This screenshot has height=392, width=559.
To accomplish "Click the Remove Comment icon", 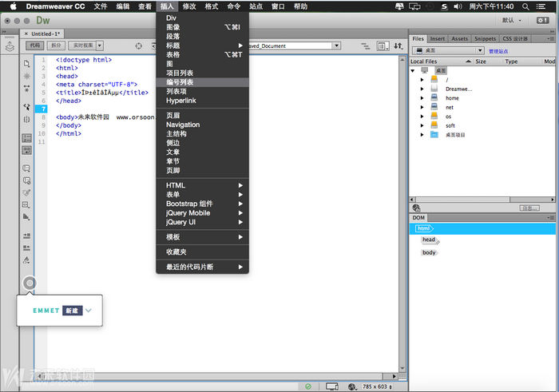I will pos(26,180).
